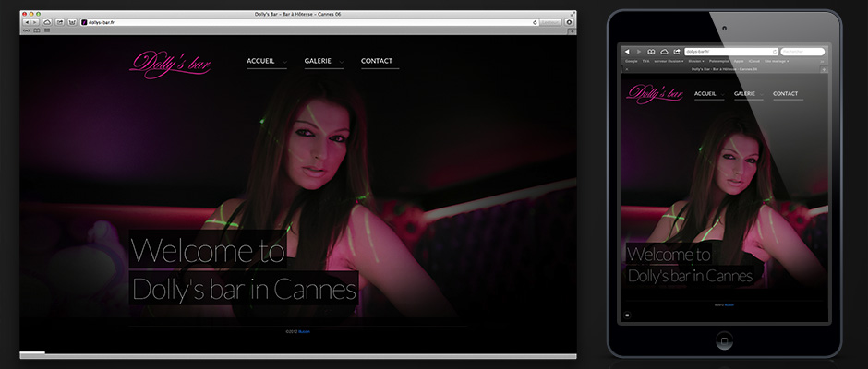Open GALERIE menu on desktop site
Screen dimensions: 868x369
[318, 61]
